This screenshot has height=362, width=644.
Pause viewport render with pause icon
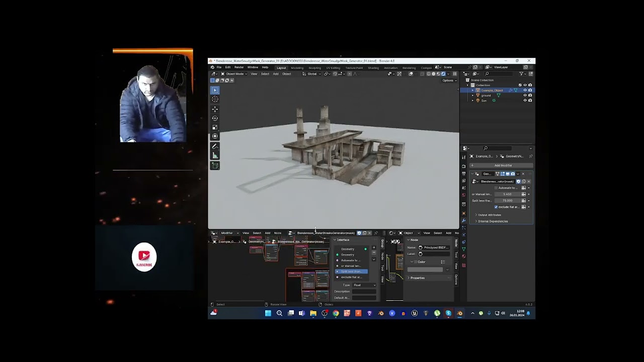point(455,74)
